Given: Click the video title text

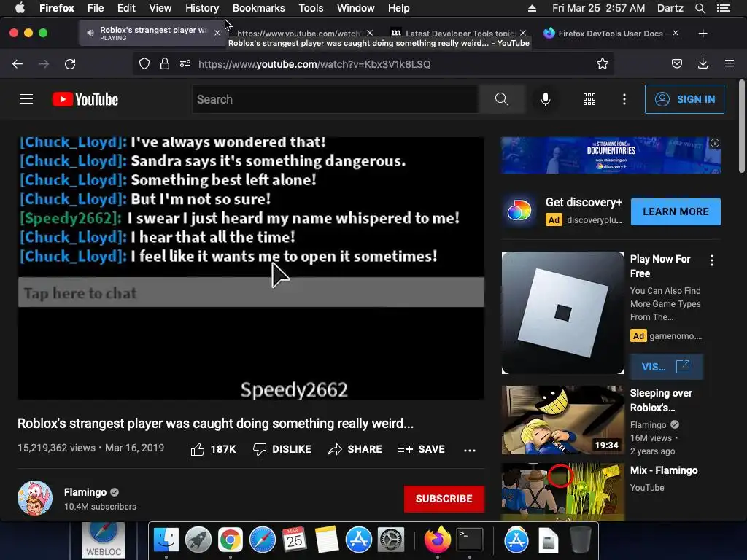Looking at the screenshot, I should [215, 424].
